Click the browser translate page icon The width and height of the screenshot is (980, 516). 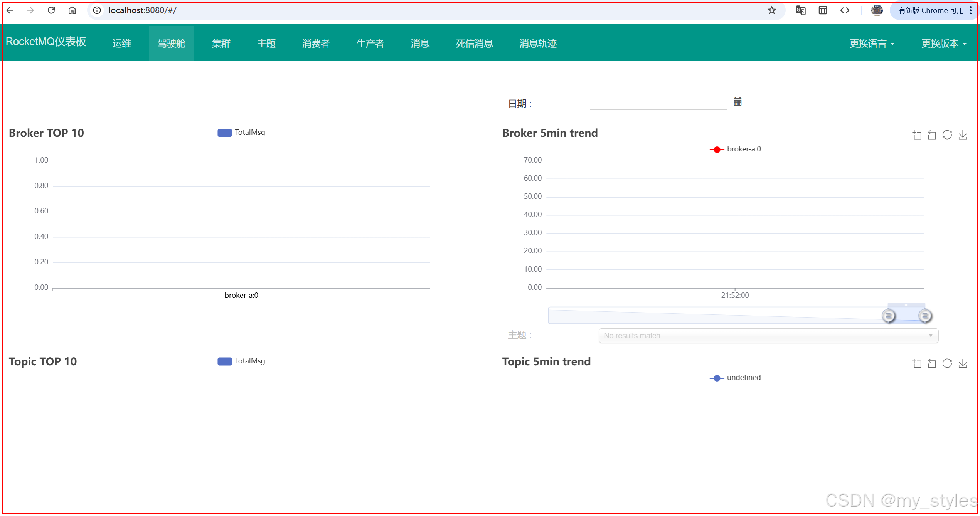point(800,10)
